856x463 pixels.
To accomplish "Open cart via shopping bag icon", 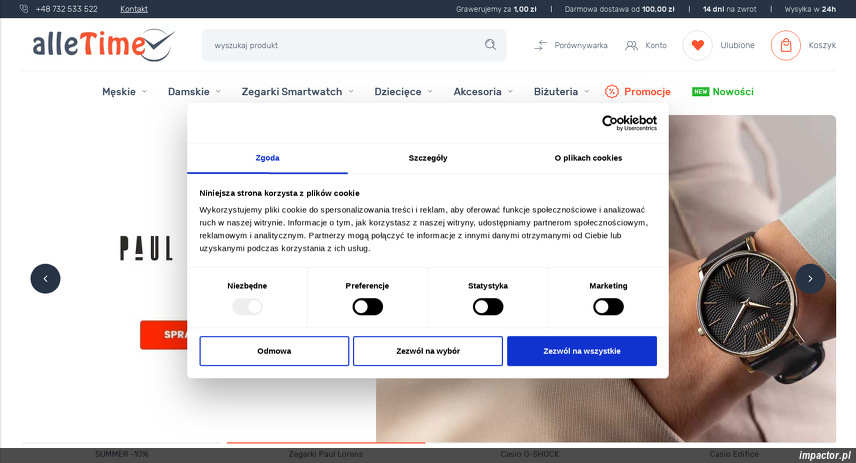I will (x=786, y=45).
